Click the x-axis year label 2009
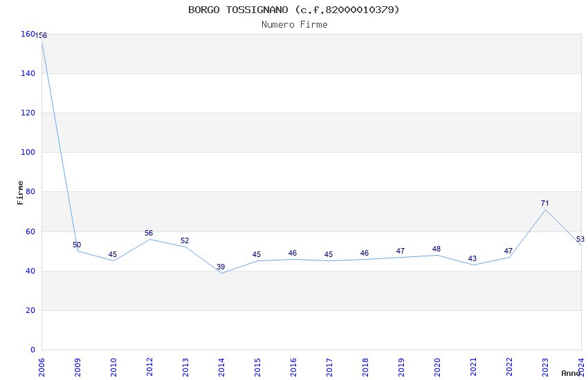Screen dimensions: 588x380 click(x=77, y=368)
